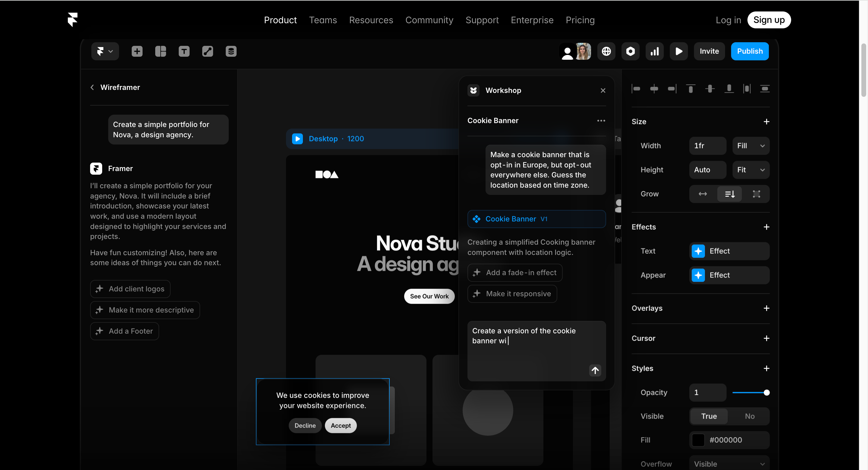Open the Resources nav menu item

pos(371,20)
